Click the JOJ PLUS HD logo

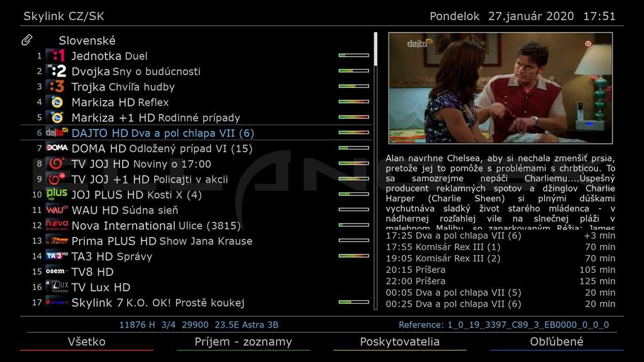point(56,194)
